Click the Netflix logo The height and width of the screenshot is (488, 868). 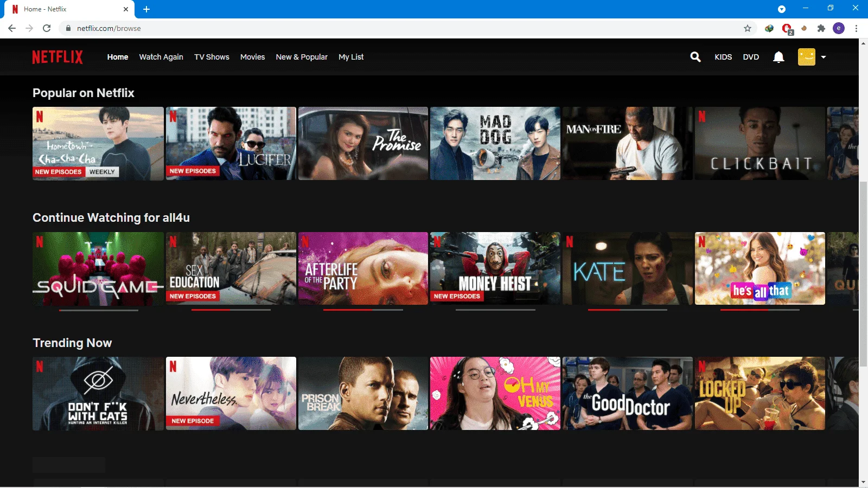pos(58,57)
